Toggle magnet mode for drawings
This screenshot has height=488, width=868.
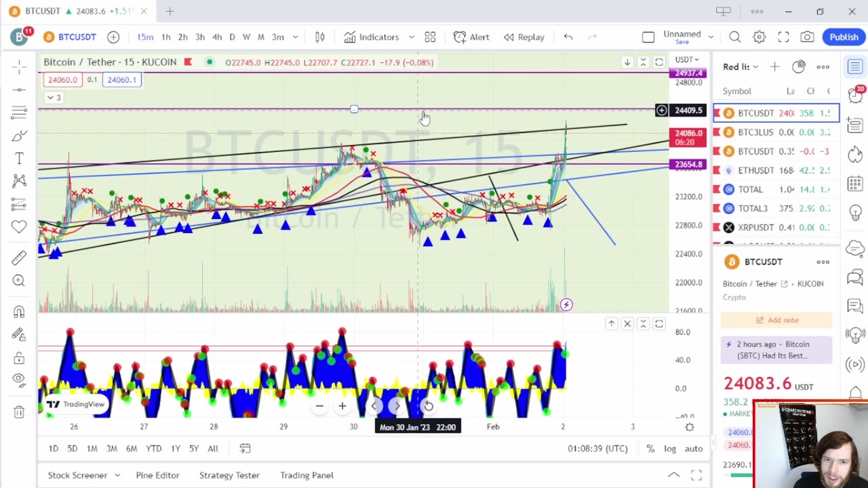(19, 312)
